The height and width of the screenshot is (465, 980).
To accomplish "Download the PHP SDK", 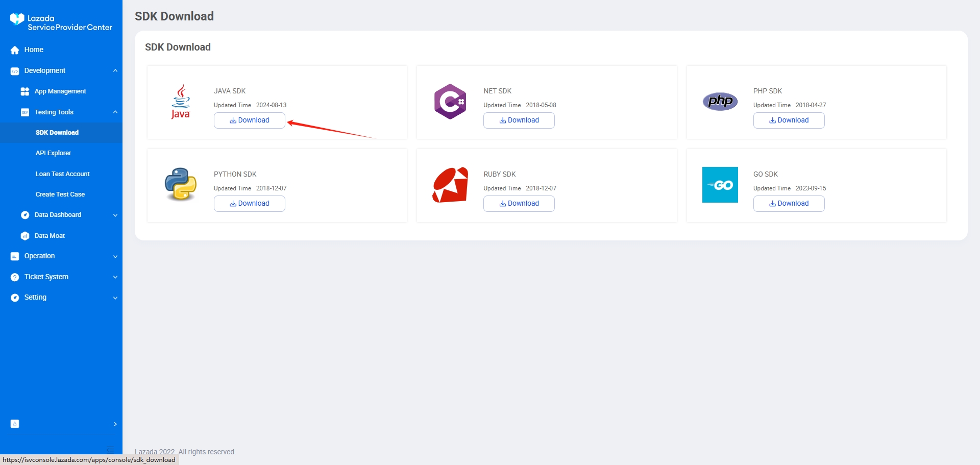I will pos(789,120).
